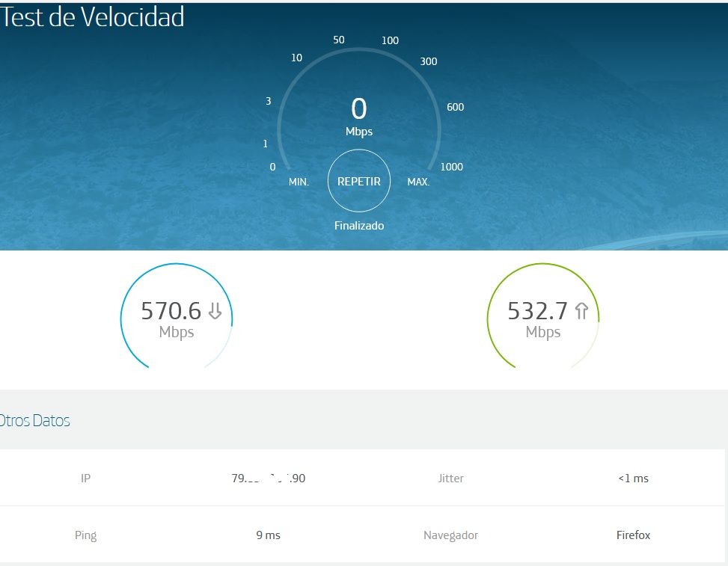This screenshot has height=566, width=728.
Task: Expand the Jitter result row
Action: (x=450, y=478)
